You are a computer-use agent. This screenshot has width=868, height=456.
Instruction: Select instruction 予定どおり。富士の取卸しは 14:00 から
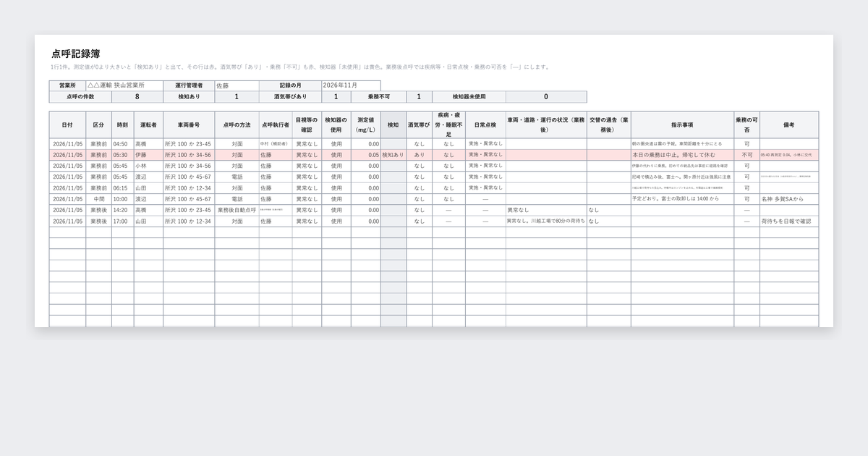682,199
